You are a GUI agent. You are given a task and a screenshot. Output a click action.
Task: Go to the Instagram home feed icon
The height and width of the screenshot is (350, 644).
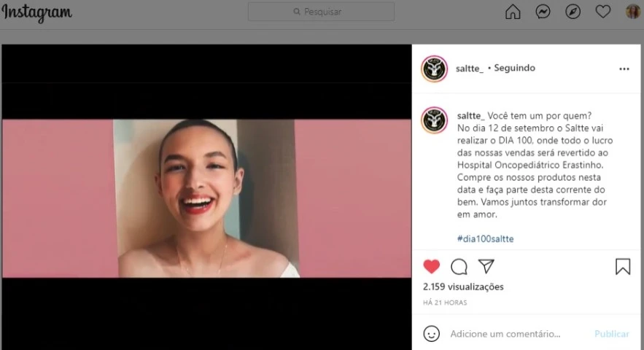[513, 12]
